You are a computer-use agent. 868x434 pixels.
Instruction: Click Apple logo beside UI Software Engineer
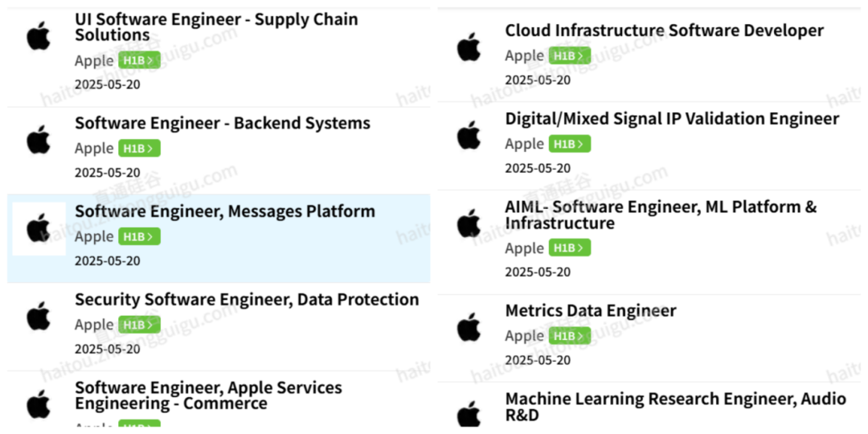[39, 36]
